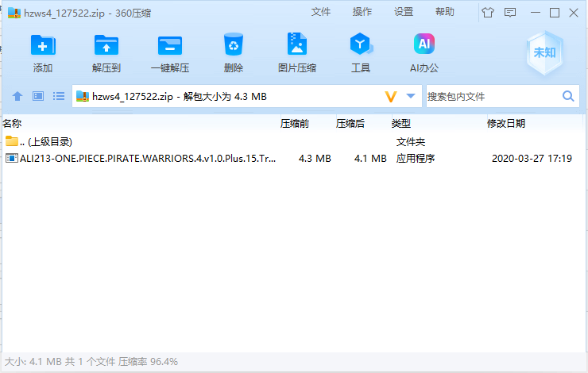Click the 未知 security shield badge
588x373 pixels.
[x=544, y=53]
